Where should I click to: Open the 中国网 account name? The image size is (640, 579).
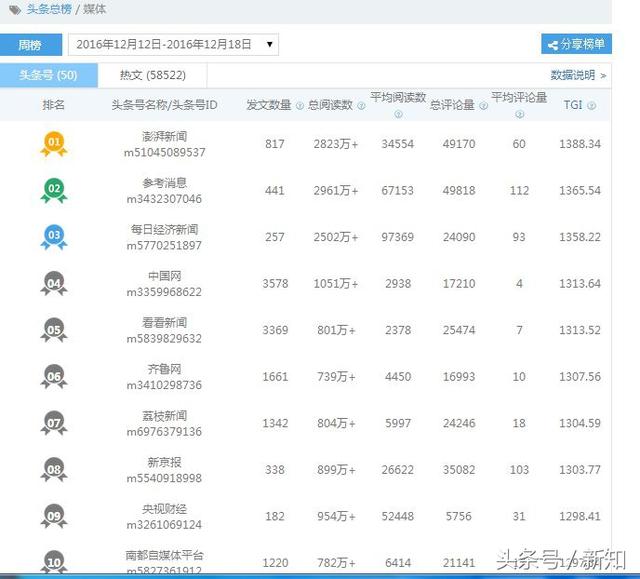click(164, 276)
